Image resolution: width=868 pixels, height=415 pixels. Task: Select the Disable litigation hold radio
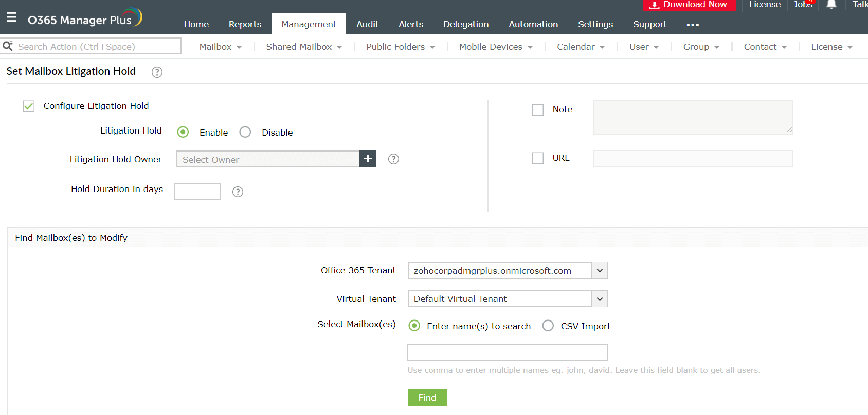245,132
